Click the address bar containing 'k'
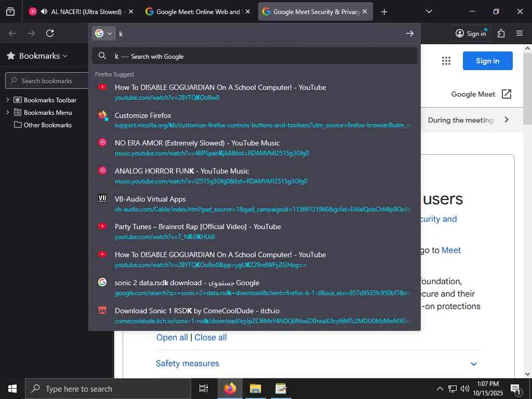 coord(260,33)
